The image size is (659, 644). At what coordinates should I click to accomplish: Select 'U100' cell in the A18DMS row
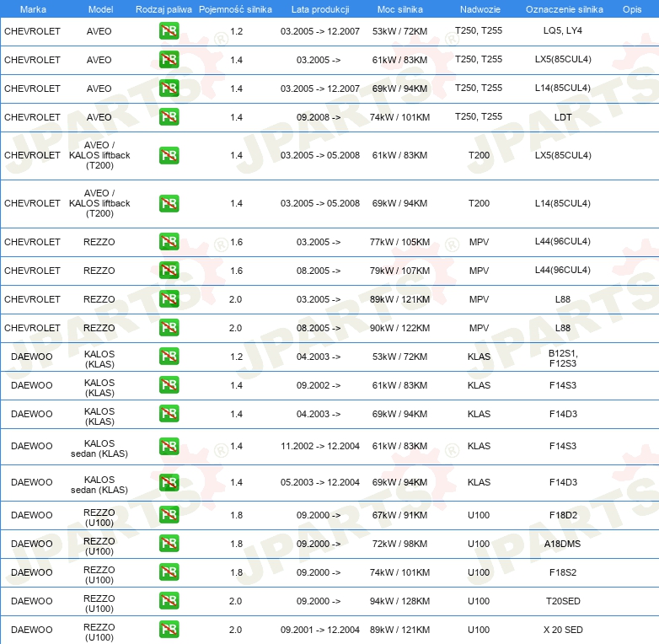[479, 544]
